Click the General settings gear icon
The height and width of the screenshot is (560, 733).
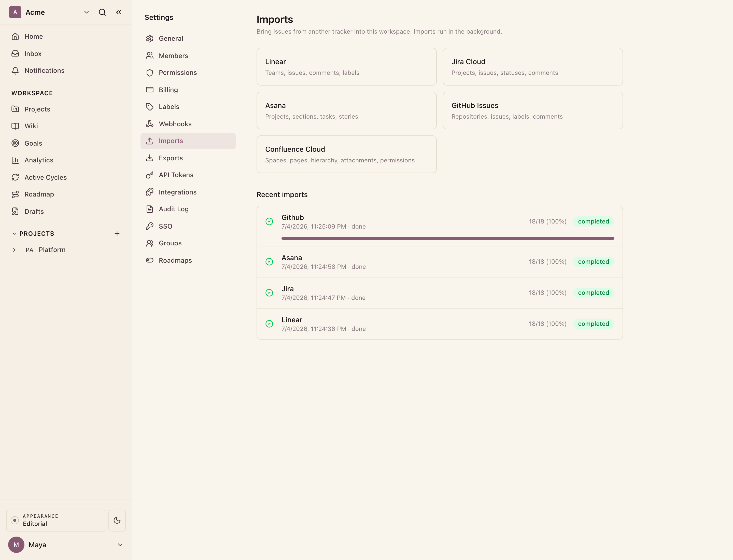click(x=150, y=39)
